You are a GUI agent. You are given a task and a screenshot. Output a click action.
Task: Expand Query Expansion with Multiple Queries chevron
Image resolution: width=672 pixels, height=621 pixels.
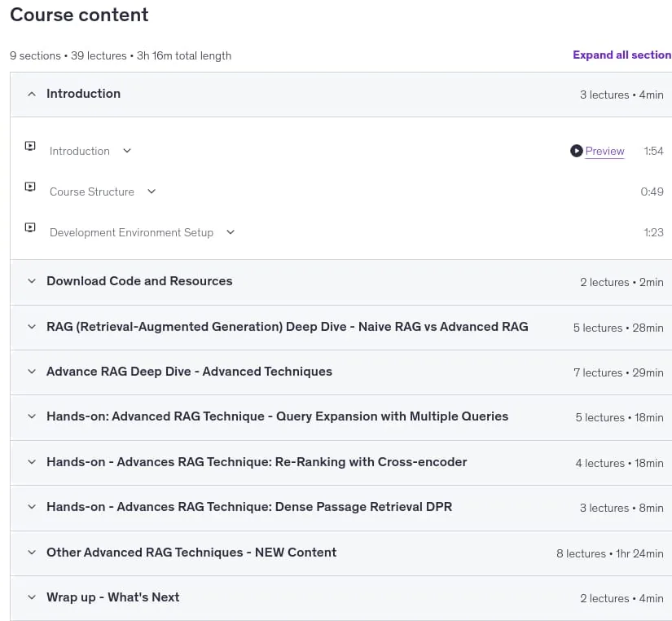click(32, 416)
